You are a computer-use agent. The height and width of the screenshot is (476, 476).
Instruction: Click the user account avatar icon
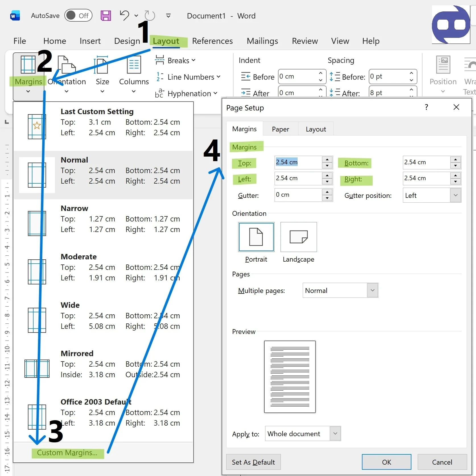click(x=451, y=24)
